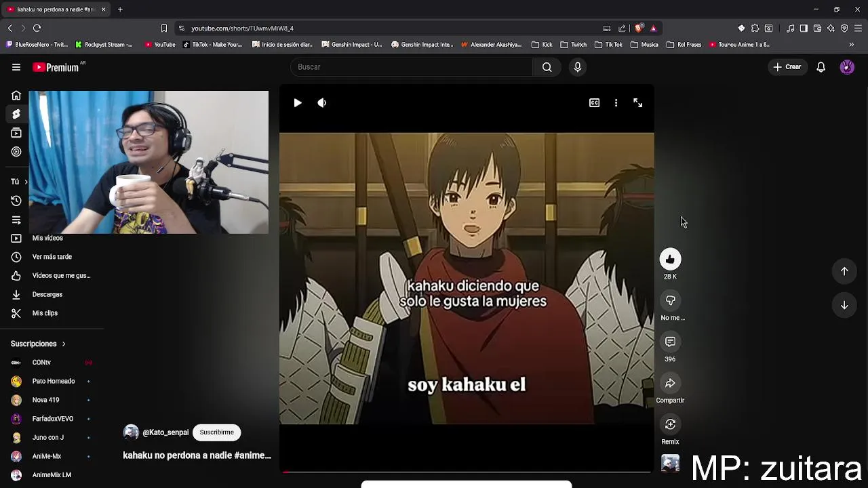Open the Short's three-dot more options
The width and height of the screenshot is (868, 488).
point(616,103)
